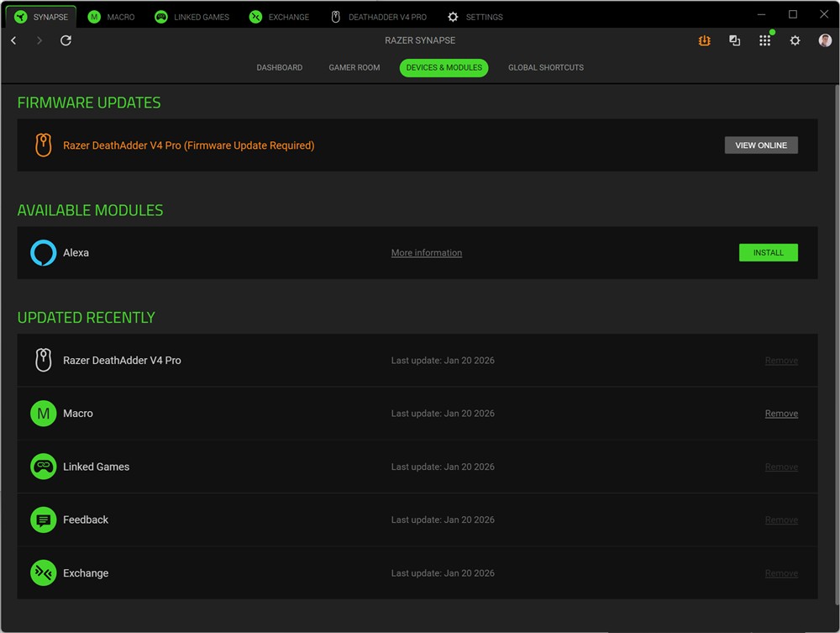The image size is (840, 633).
Task: Click the multi-window icon in the top bar
Action: click(734, 40)
